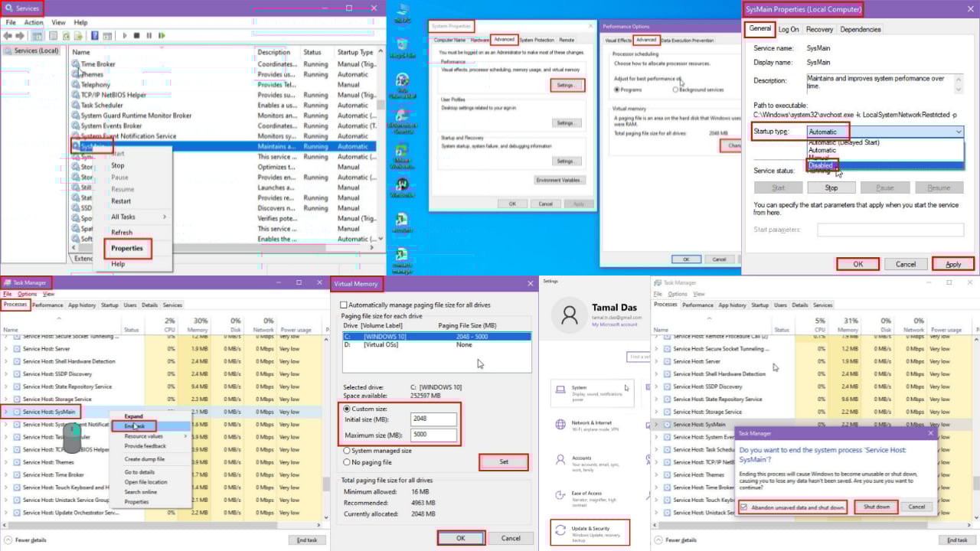Click the Initial size (MB) input field
Viewport: 980px width, 551px height.
(433, 419)
